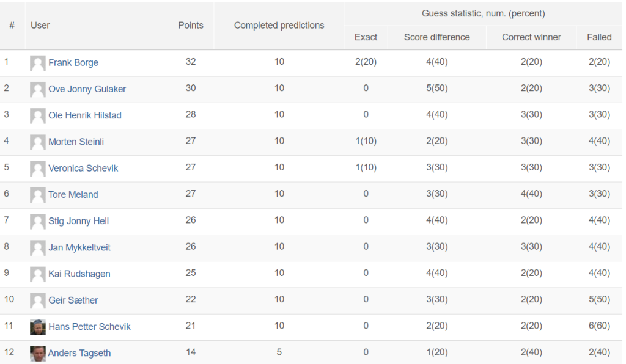Click the Completed predictions column header

click(279, 26)
